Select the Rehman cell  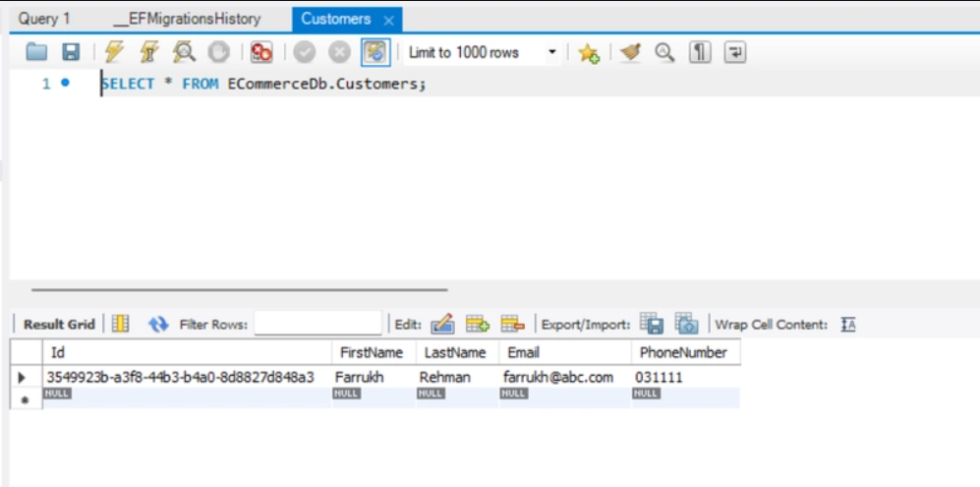[457, 378]
